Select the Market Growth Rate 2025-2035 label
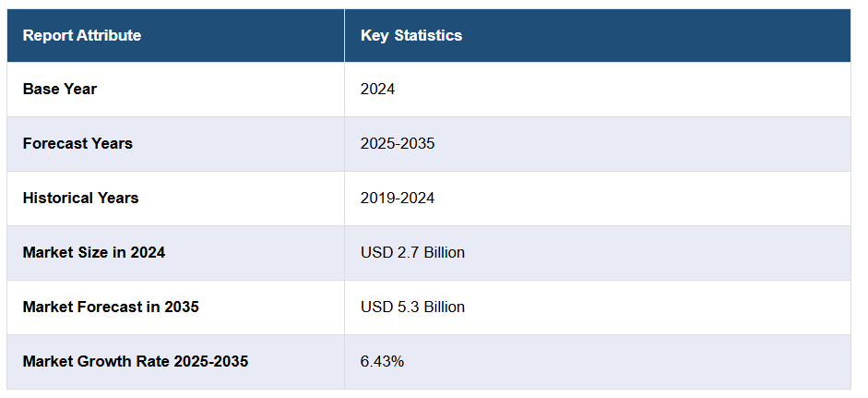The height and width of the screenshot is (398, 868). pos(136,361)
